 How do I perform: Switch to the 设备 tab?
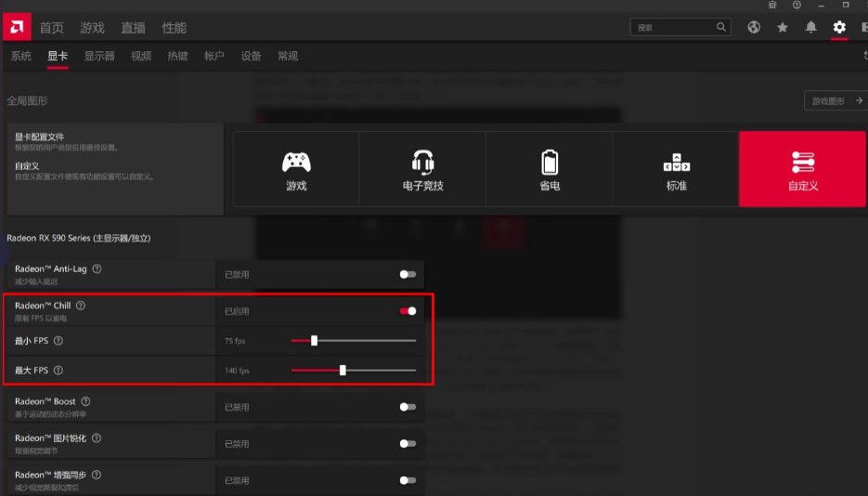click(251, 56)
